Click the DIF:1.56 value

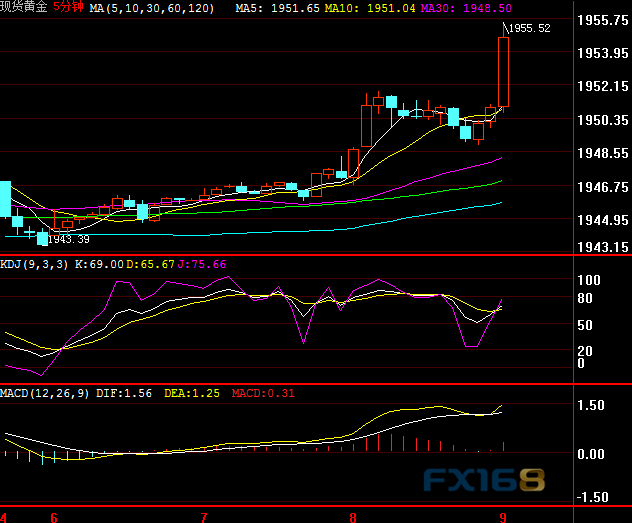click(x=124, y=393)
